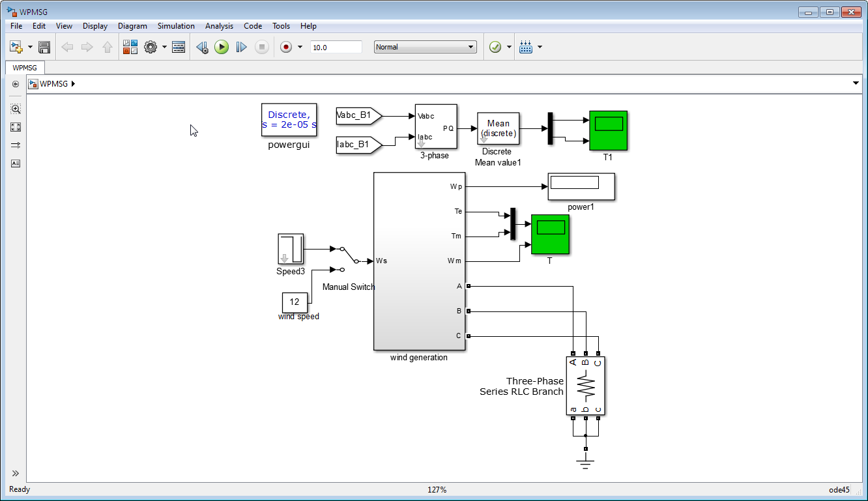The width and height of the screenshot is (868, 501).
Task: Open Model Configuration Parameters gear icon
Action: (x=151, y=47)
